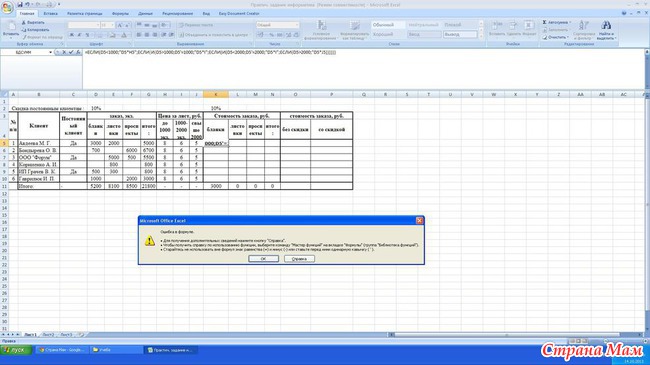Open Conditional Formatting (Условное форматирование)
This screenshot has height=365, width=650.
click(x=321, y=30)
